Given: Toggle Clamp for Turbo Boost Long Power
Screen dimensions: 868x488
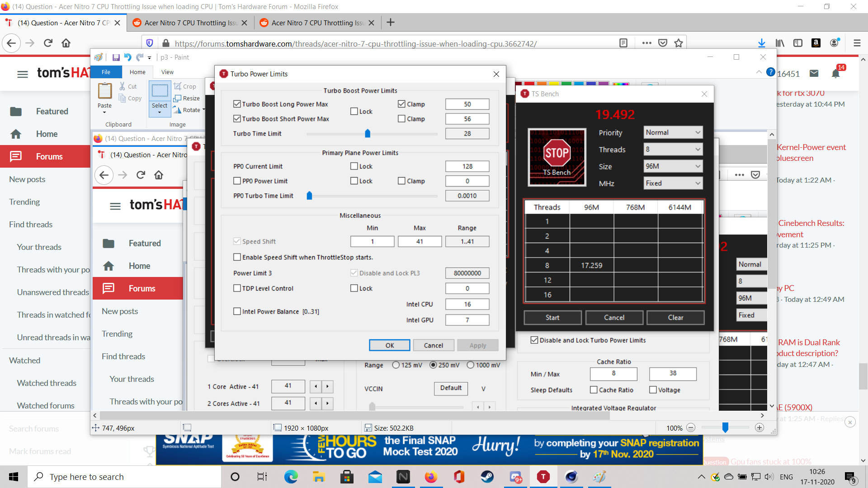Looking at the screenshot, I should click(401, 104).
